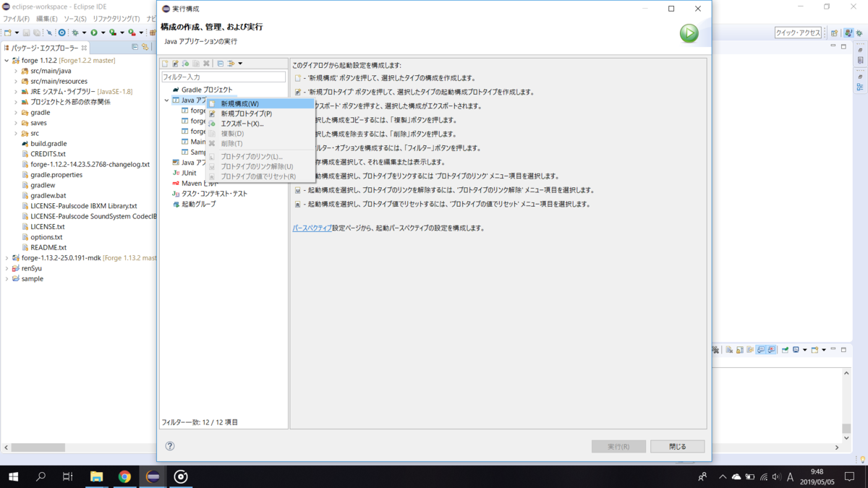
Task: Open the Run button dropdown arrow
Action: click(x=103, y=33)
